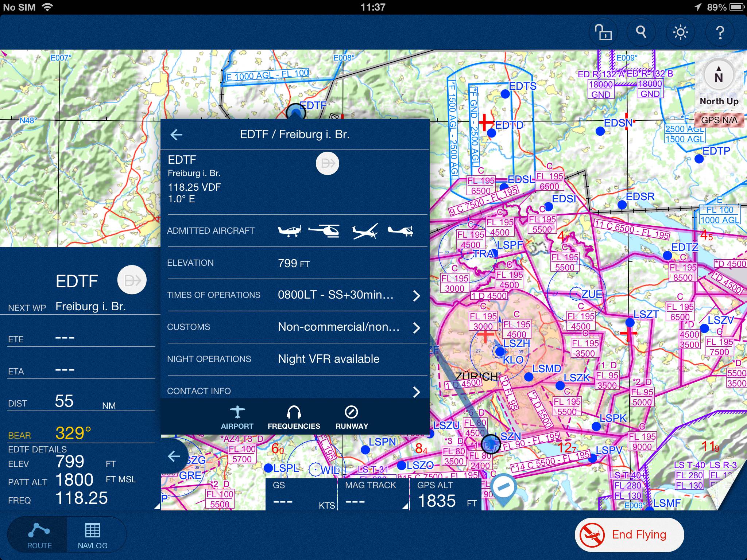Tap the map lock icon
This screenshot has width=747, height=560.
(603, 32)
